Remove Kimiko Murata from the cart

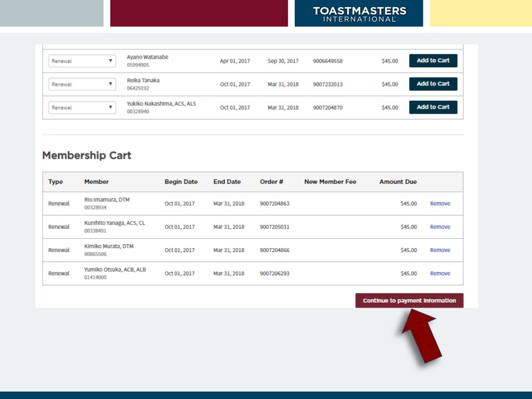click(439, 250)
